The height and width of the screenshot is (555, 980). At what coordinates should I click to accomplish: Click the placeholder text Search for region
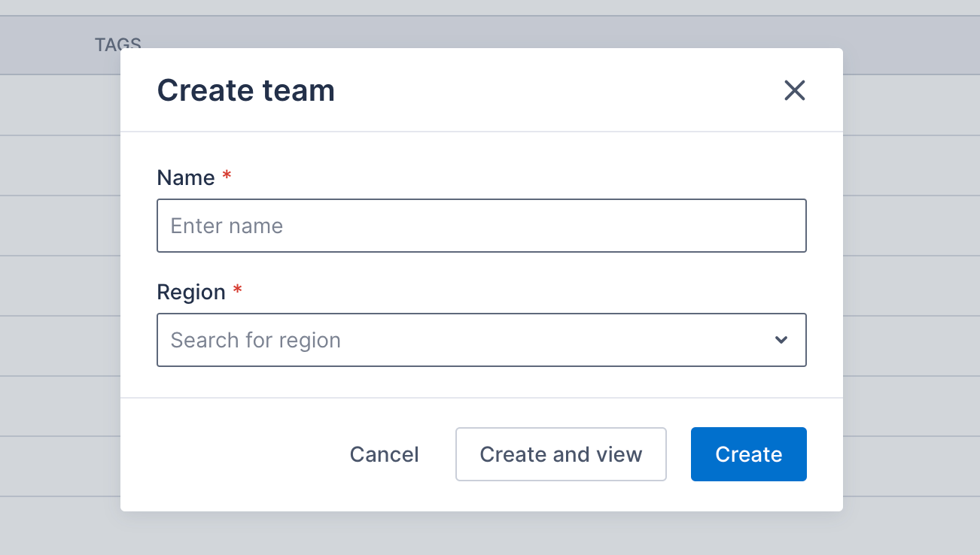(256, 340)
